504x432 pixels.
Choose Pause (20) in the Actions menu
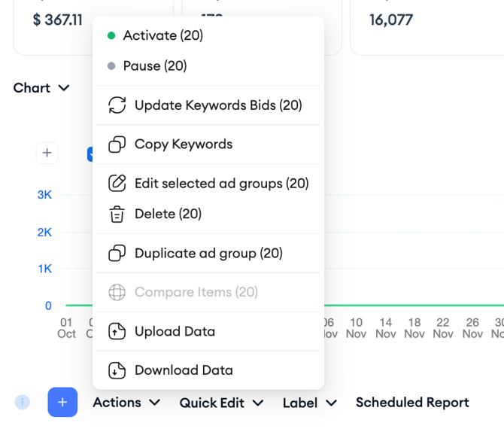[x=154, y=66]
